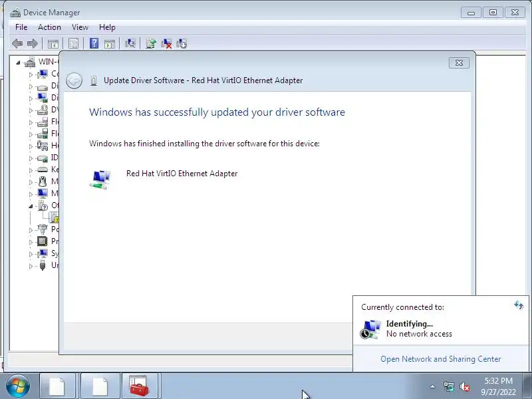The width and height of the screenshot is (532, 399).
Task: Open Network and Sharing Center link
Action: (441, 359)
